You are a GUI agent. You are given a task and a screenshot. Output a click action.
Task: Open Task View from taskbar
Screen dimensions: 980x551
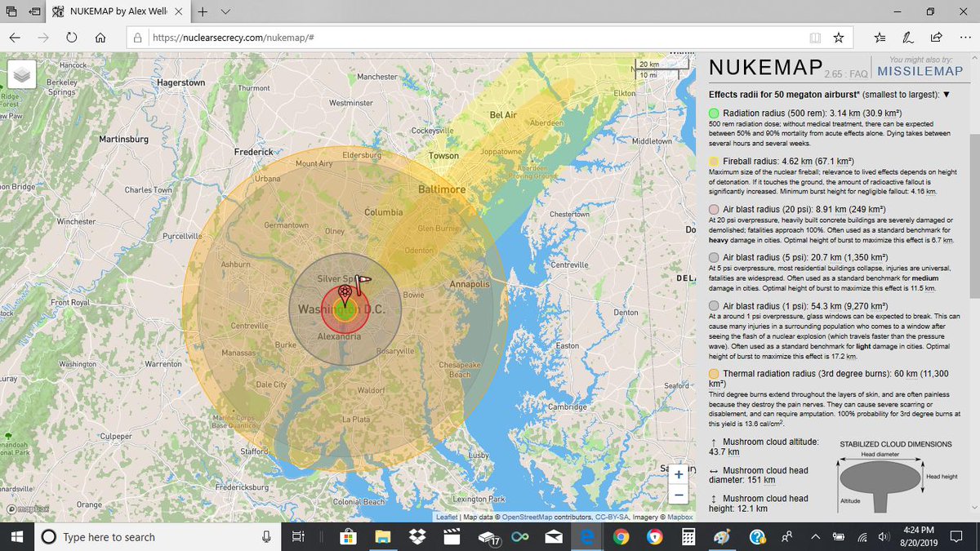[298, 537]
